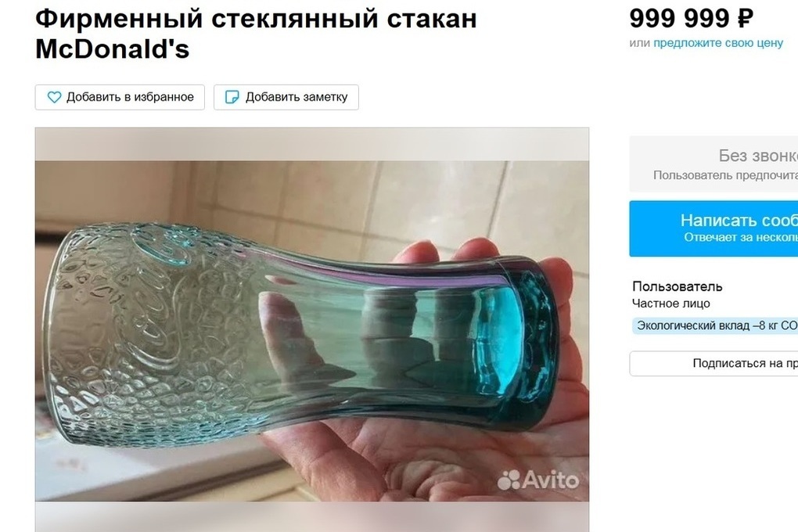Image resolution: width=798 pixels, height=532 pixels.
Task: Click the 'Без звонков' notice box
Action: [x=714, y=164]
